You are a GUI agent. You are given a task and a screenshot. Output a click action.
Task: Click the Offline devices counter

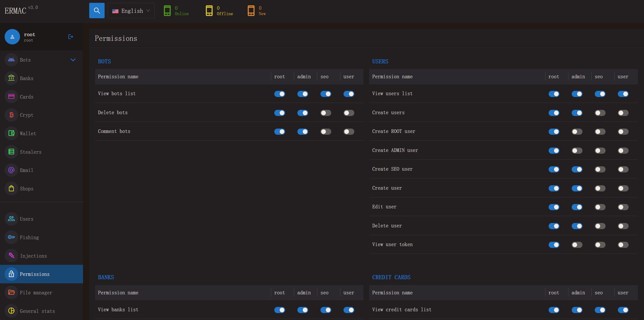(x=219, y=11)
